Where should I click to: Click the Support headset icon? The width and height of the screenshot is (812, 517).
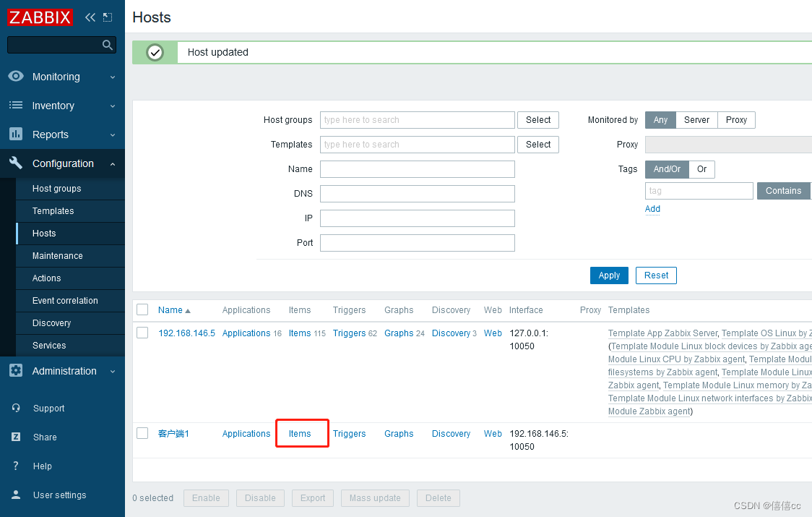pos(16,408)
